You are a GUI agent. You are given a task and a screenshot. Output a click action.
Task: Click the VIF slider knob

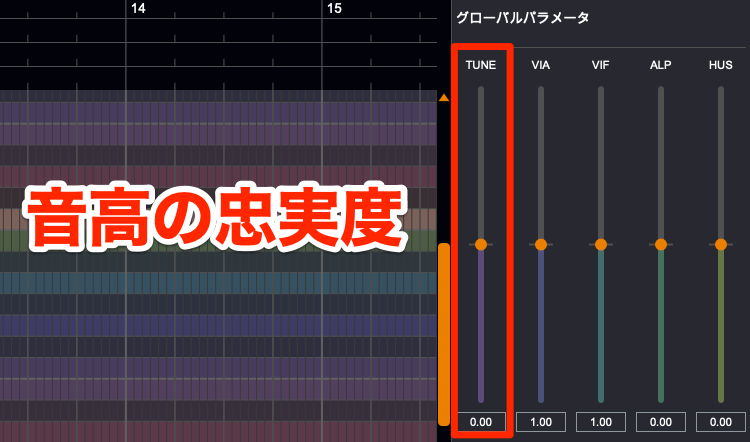point(601,244)
